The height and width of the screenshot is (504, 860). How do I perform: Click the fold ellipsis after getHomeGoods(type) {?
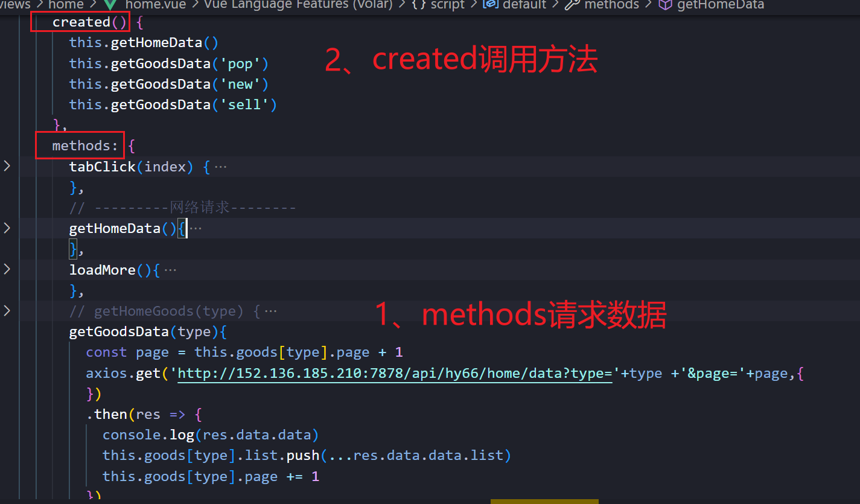(271, 311)
